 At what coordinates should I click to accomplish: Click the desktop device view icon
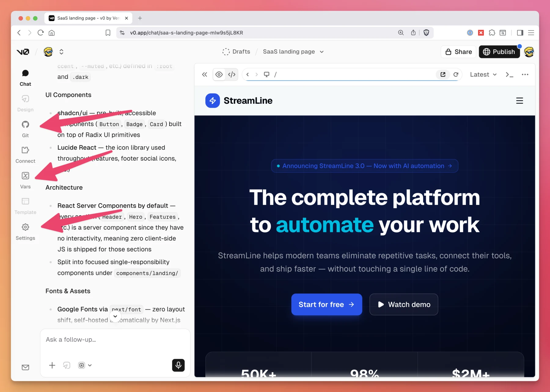267,74
